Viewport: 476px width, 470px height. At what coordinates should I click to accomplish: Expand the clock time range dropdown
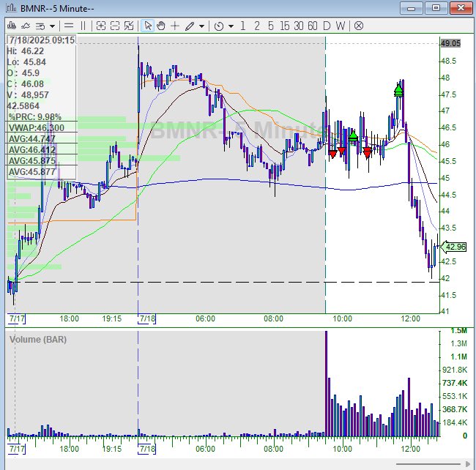231,26
